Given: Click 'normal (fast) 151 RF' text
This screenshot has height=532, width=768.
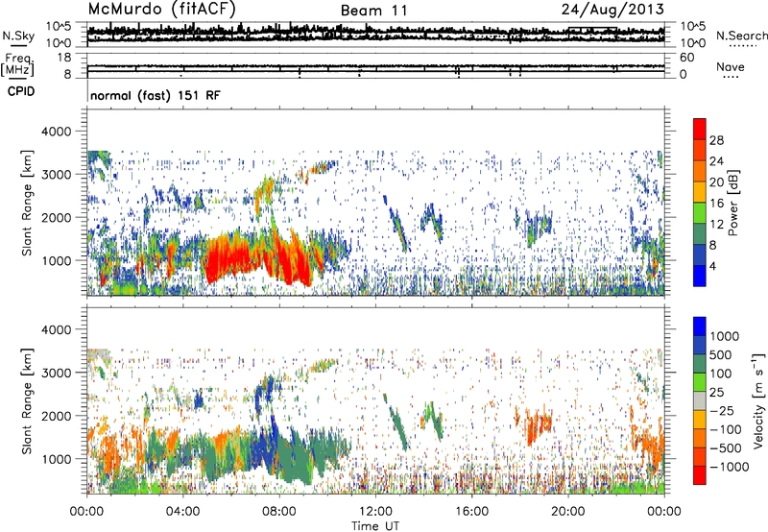Looking at the screenshot, I should (x=156, y=95).
